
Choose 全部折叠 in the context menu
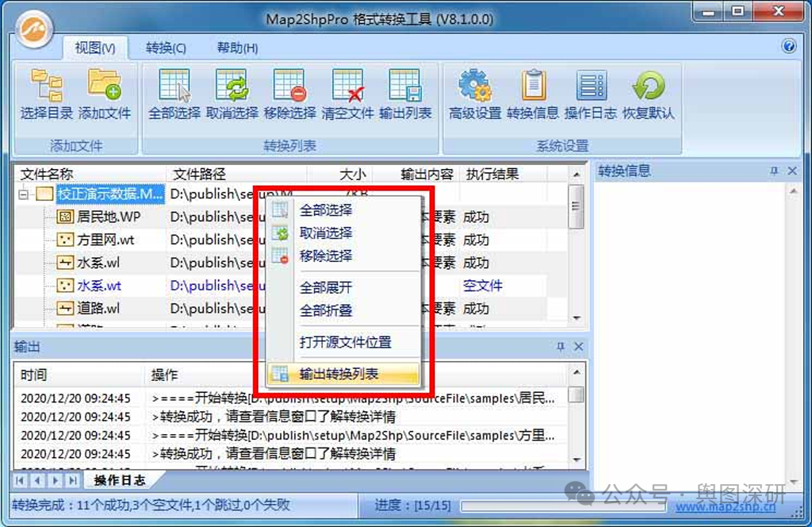pyautogui.click(x=343, y=310)
